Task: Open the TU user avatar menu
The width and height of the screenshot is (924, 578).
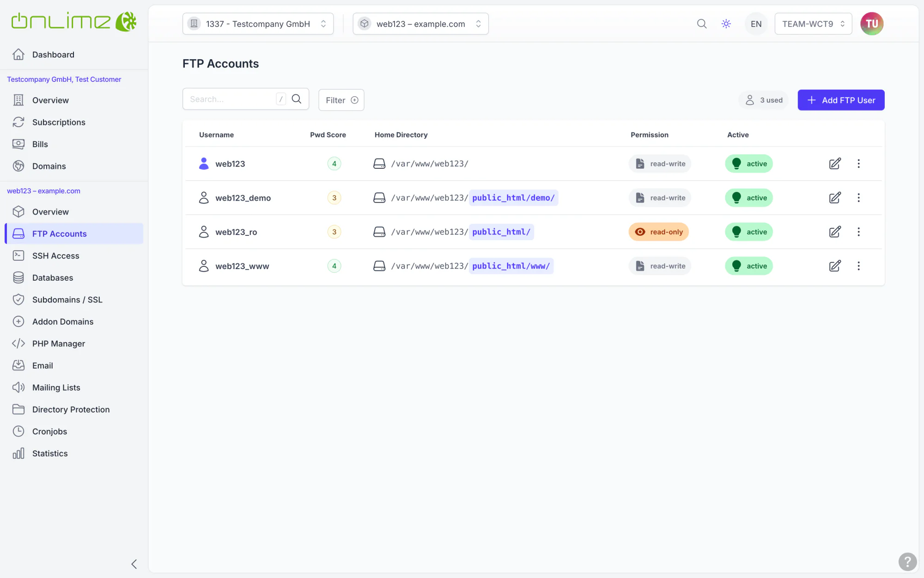Action: pos(872,24)
